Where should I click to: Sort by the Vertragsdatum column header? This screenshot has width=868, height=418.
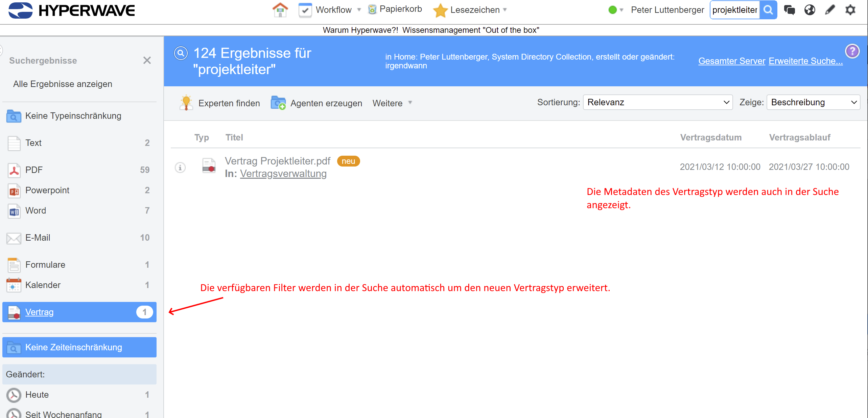(x=711, y=137)
